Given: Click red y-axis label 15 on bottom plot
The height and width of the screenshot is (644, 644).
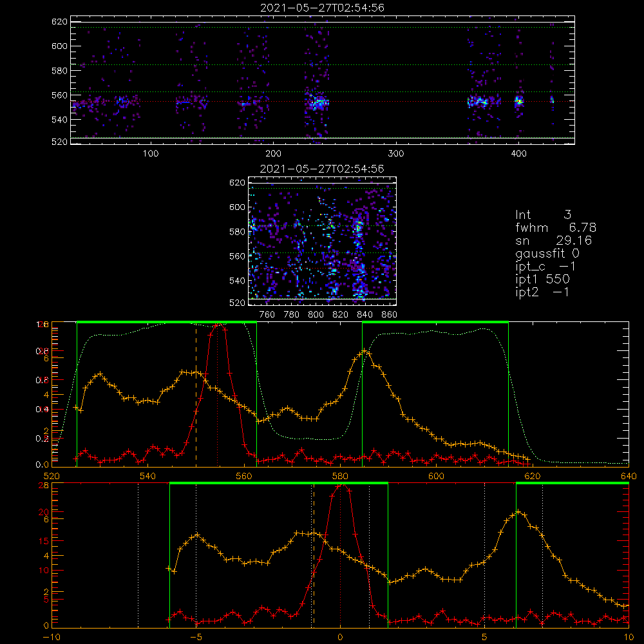Looking at the screenshot, I should tap(44, 542).
